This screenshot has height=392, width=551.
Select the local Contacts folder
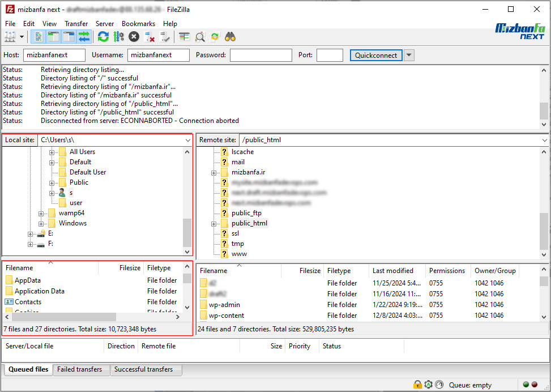[x=28, y=301]
